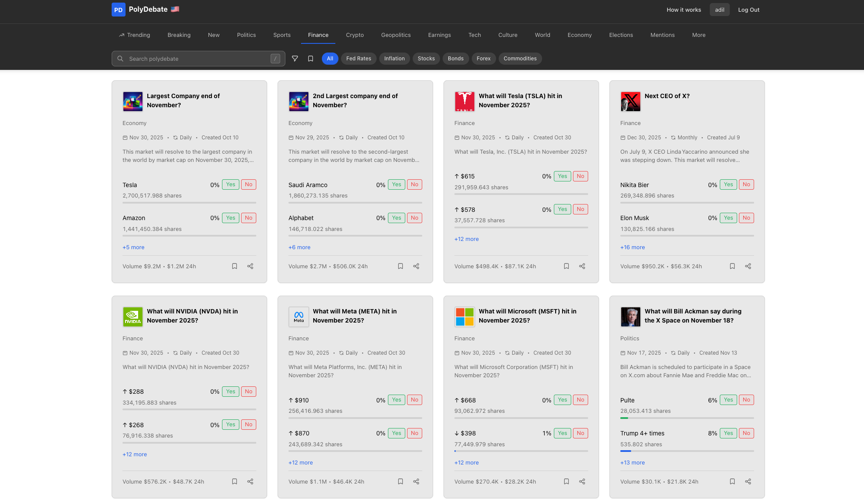The width and height of the screenshot is (864, 504).
Task: Open the Trending tab
Action: 134,35
